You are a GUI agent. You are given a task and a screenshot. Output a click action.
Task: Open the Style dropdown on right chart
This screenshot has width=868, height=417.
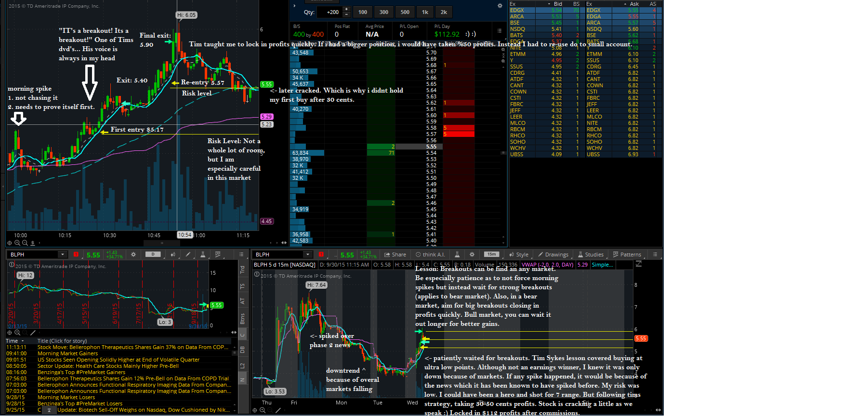click(519, 255)
